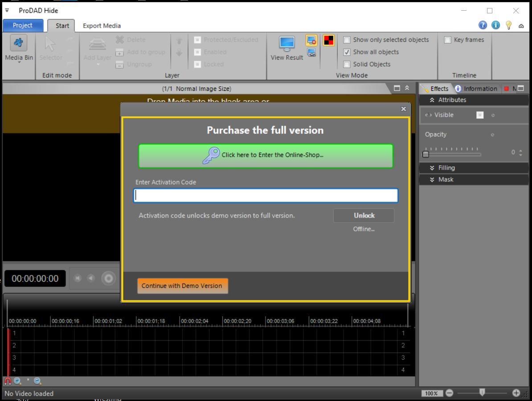Click the Offline... link
The image size is (532, 401).
click(364, 229)
